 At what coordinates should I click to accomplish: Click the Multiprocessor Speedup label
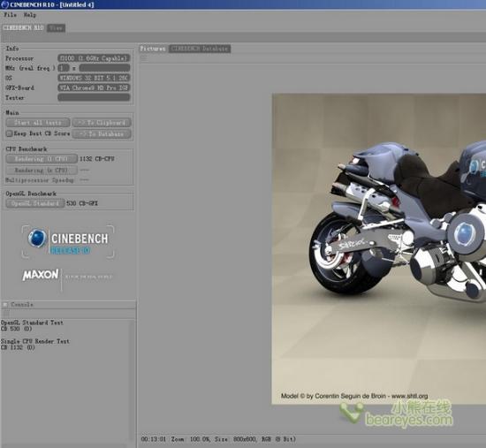coord(40,180)
